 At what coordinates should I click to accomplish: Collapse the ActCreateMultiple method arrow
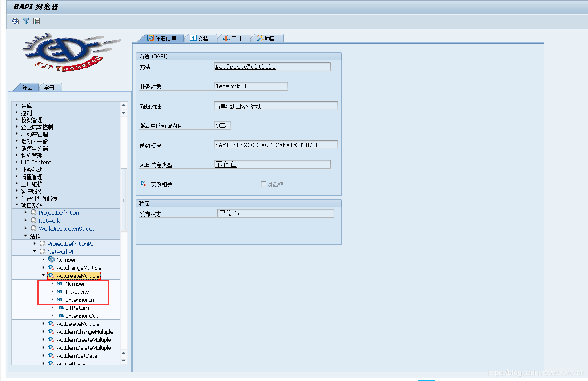tap(43, 276)
